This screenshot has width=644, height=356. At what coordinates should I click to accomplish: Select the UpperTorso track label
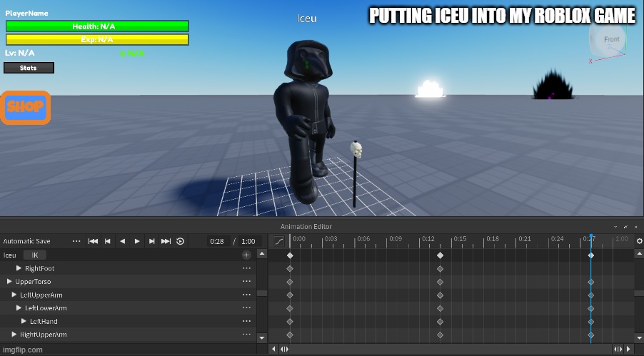pos(33,281)
